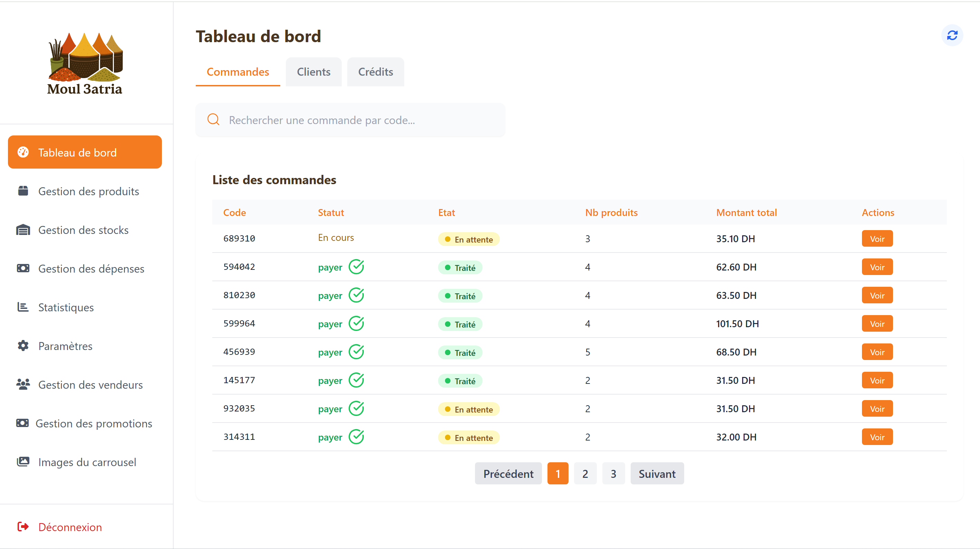Image resolution: width=980 pixels, height=549 pixels.
Task: Open the Crédits tab
Action: 375,72
